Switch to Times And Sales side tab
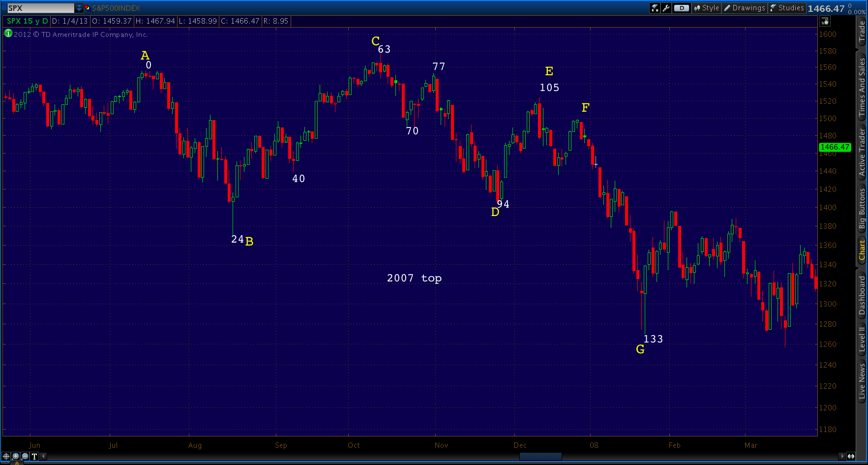The height and width of the screenshot is (465, 868). pyautogui.click(x=862, y=87)
